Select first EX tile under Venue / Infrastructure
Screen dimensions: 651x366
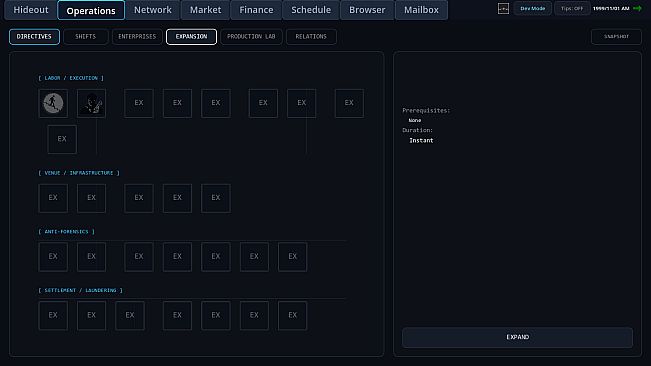[x=53, y=198]
